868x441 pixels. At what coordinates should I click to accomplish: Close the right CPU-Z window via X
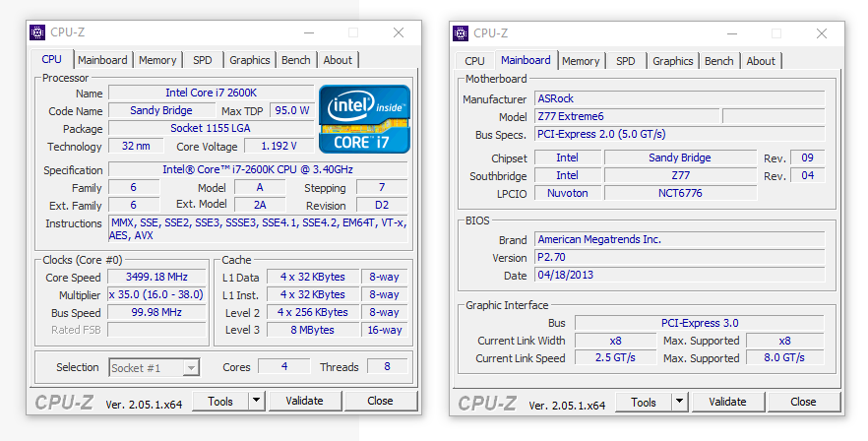[822, 33]
